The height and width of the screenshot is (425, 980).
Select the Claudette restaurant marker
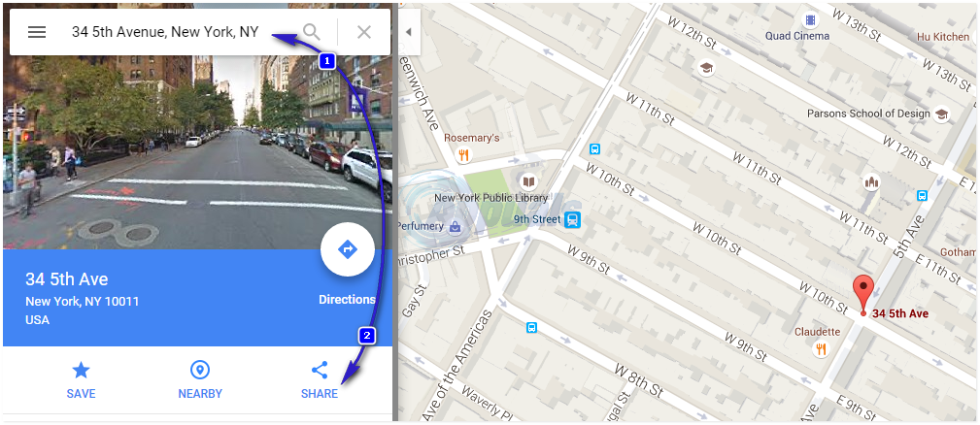coord(822,349)
